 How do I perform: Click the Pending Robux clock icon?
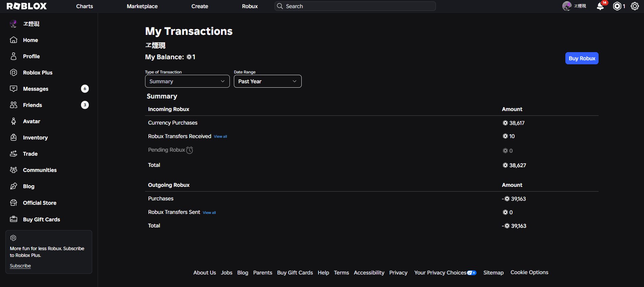[x=189, y=150]
